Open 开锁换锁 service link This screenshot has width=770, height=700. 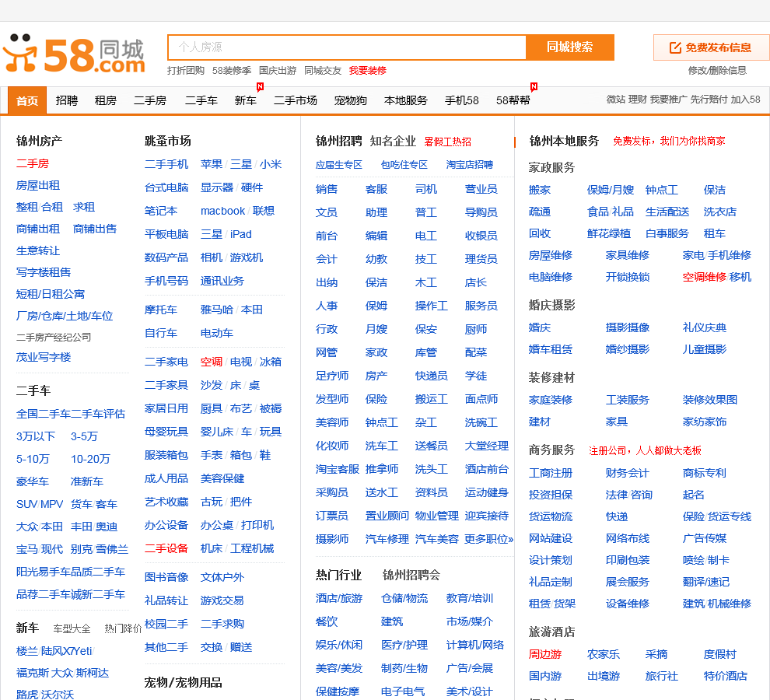(628, 277)
